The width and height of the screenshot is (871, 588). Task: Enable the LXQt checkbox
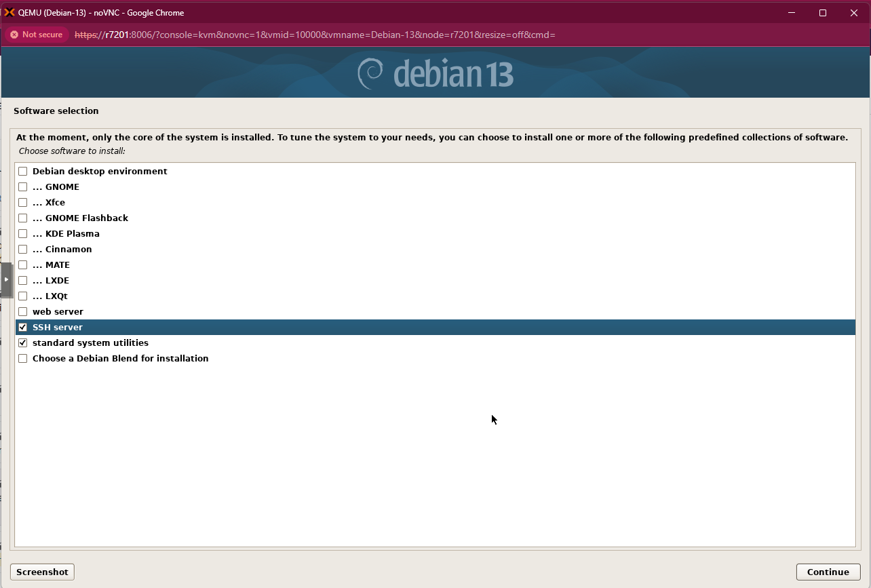click(23, 296)
